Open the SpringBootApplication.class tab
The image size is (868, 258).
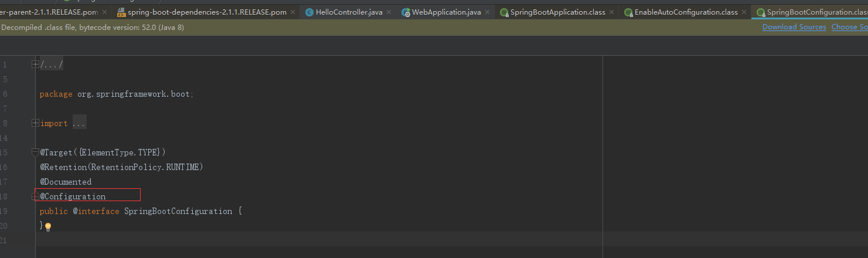[557, 12]
